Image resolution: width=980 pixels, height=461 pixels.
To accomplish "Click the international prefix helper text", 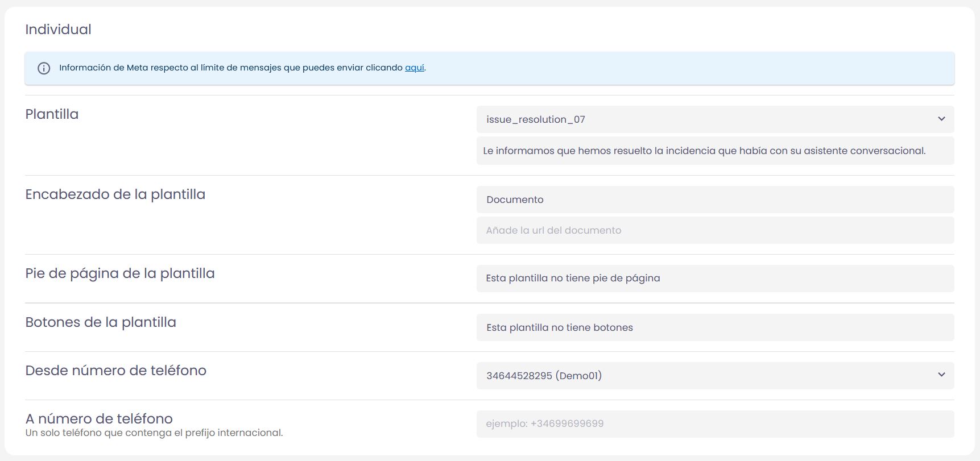I will pyautogui.click(x=154, y=433).
